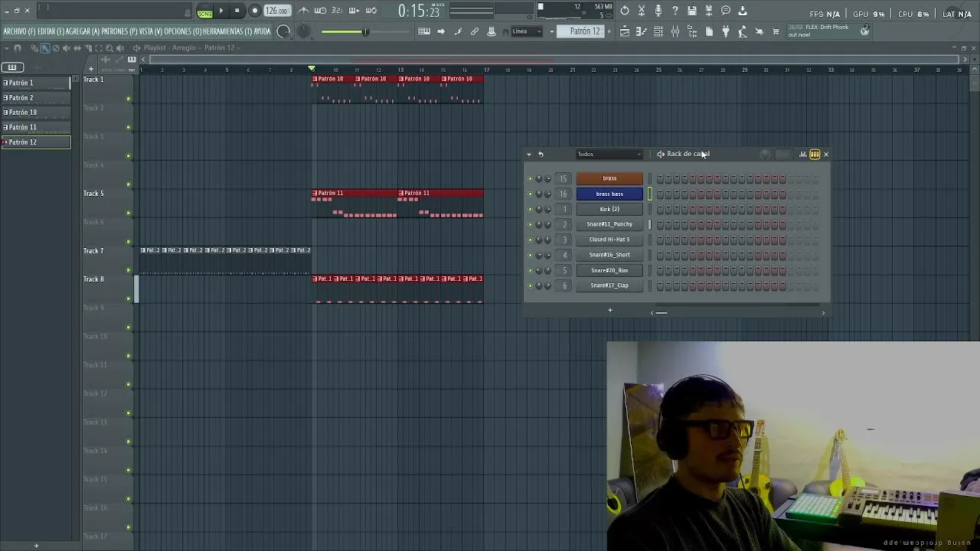Screen dimensions: 980x551
Task: Click mixer track number 15 for brass
Action: pyautogui.click(x=563, y=178)
